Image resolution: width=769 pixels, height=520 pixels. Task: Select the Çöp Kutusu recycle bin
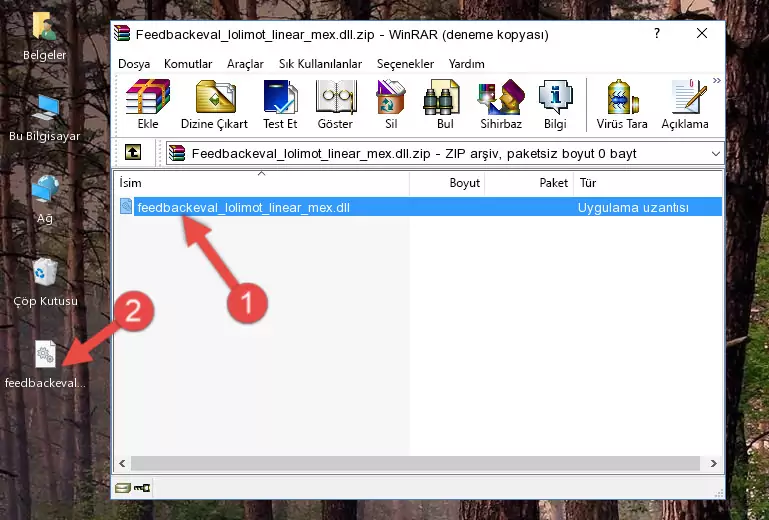(x=45, y=282)
